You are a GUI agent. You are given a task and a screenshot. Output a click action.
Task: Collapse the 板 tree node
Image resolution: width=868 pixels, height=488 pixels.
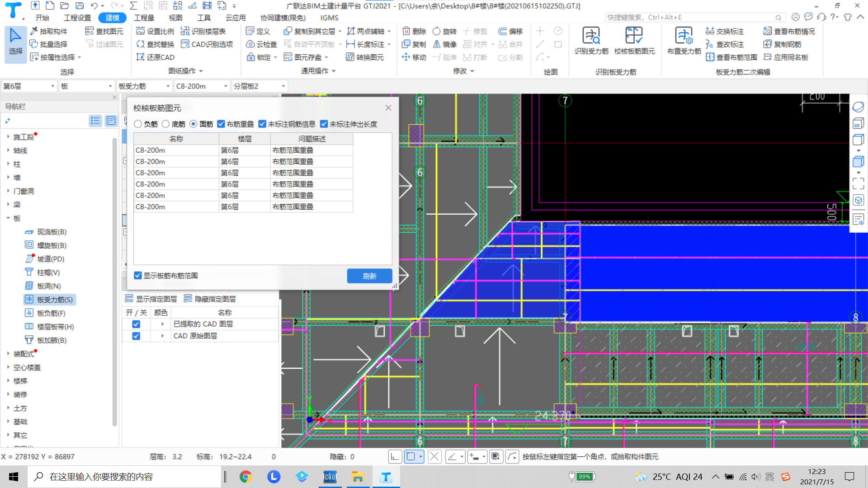click(8, 218)
